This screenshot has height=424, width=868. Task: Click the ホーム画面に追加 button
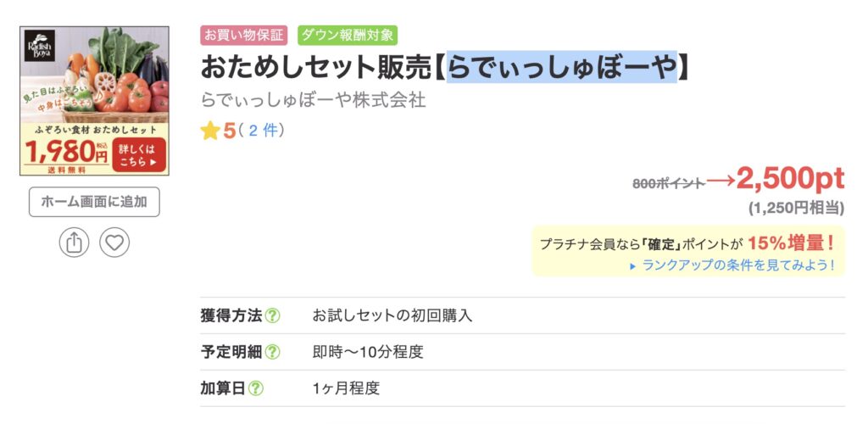[94, 202]
